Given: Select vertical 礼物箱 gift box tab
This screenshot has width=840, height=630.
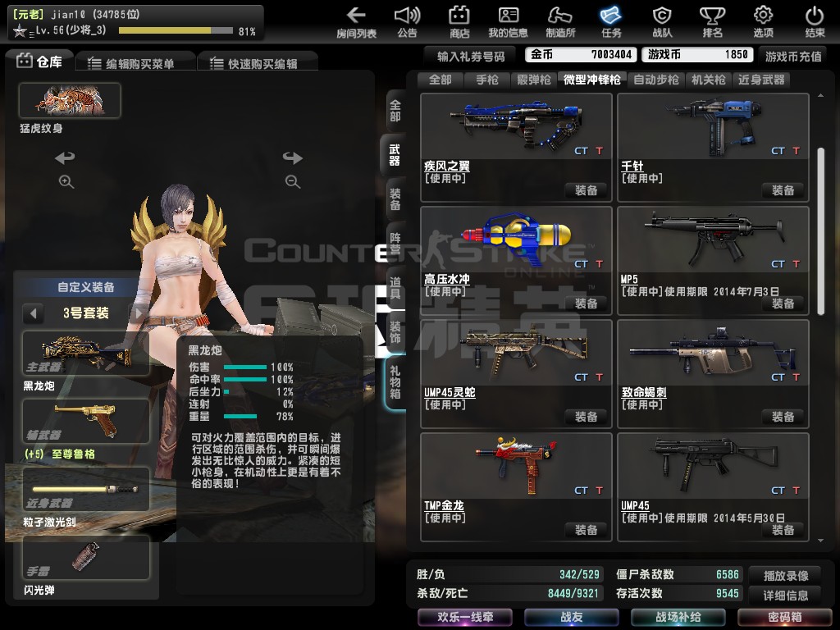Looking at the screenshot, I should pyautogui.click(x=395, y=382).
